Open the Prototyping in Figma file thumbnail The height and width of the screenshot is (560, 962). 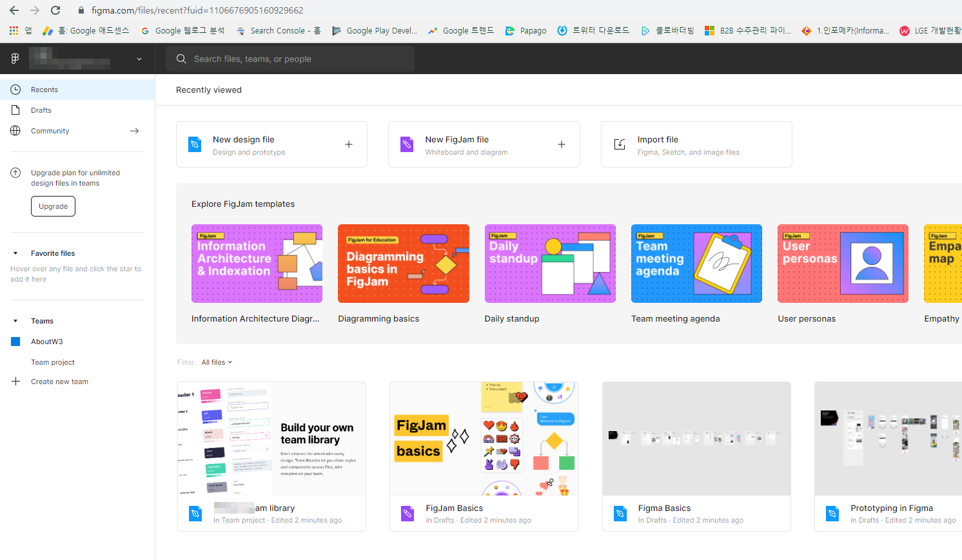point(888,438)
